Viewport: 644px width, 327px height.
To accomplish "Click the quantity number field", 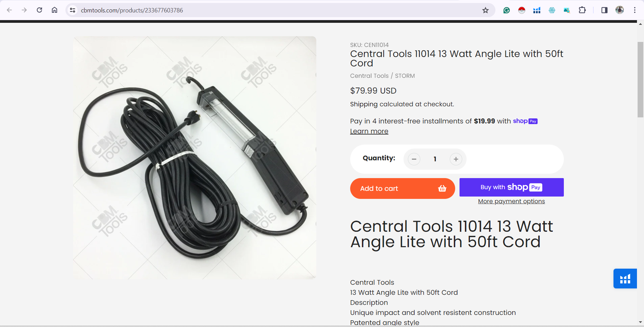I will pyautogui.click(x=435, y=159).
